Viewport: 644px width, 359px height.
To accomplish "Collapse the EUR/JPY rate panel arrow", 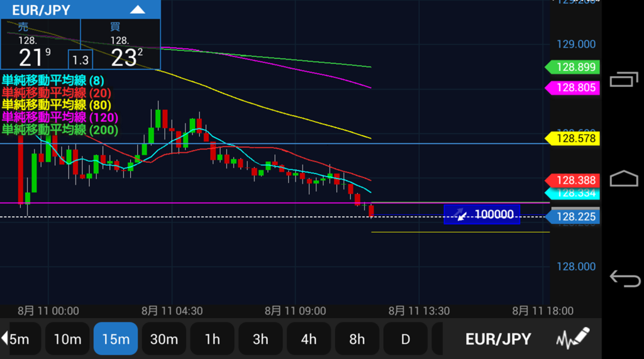I will point(138,10).
